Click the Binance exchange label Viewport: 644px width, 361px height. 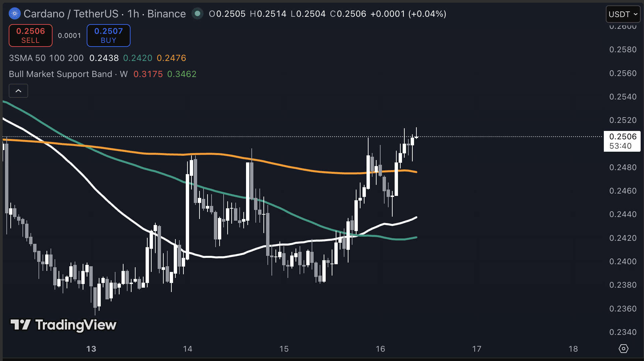click(x=166, y=14)
